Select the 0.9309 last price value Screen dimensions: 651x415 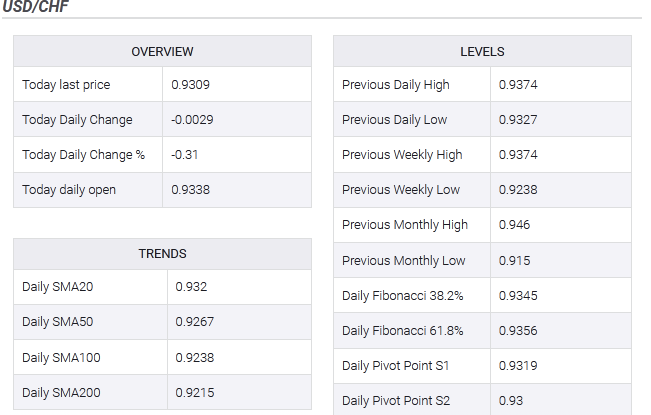(190, 85)
